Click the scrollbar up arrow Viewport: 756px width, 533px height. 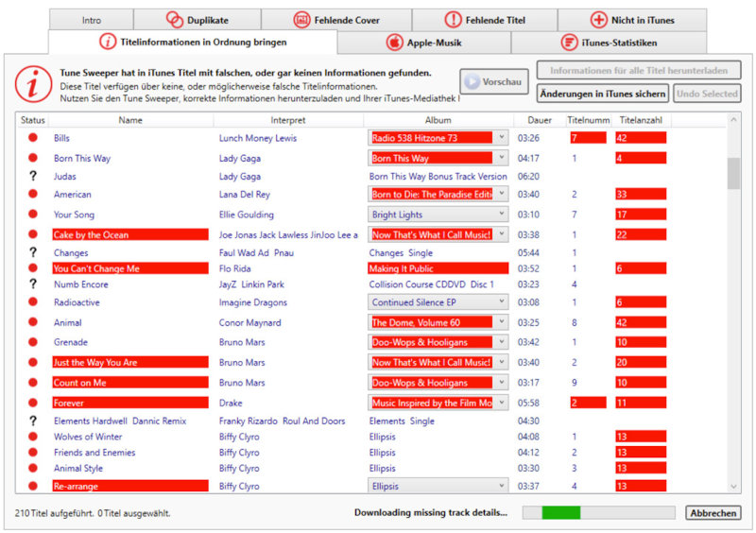(733, 119)
